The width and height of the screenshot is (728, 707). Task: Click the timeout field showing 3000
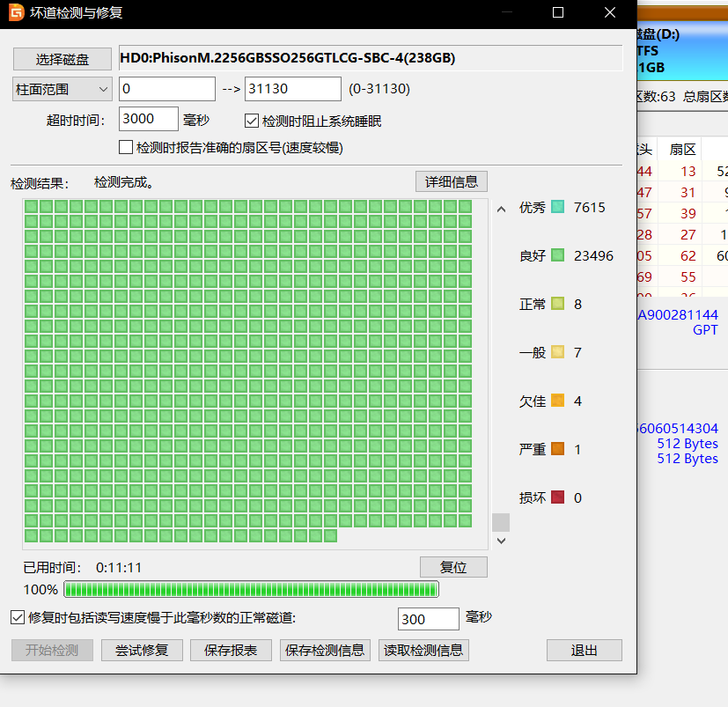(148, 119)
